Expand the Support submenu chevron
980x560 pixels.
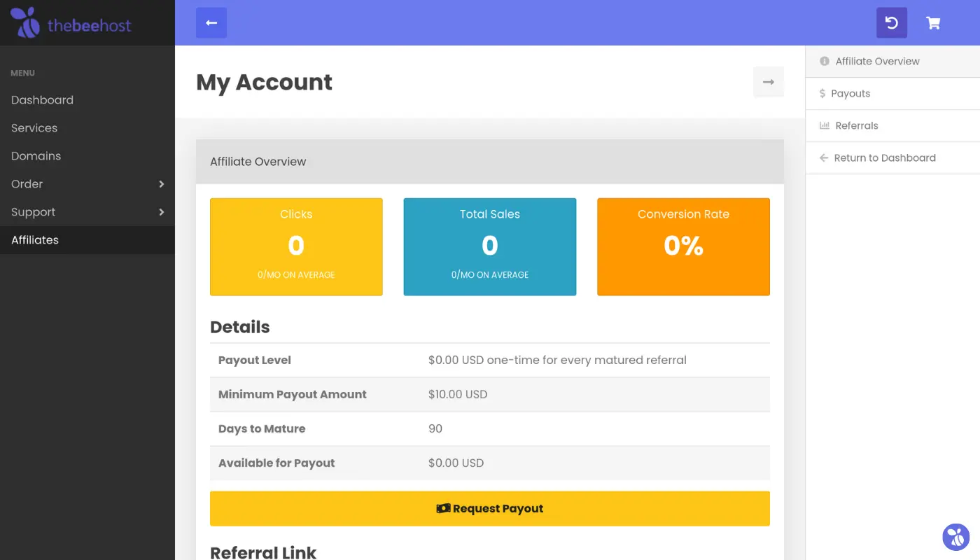point(161,212)
